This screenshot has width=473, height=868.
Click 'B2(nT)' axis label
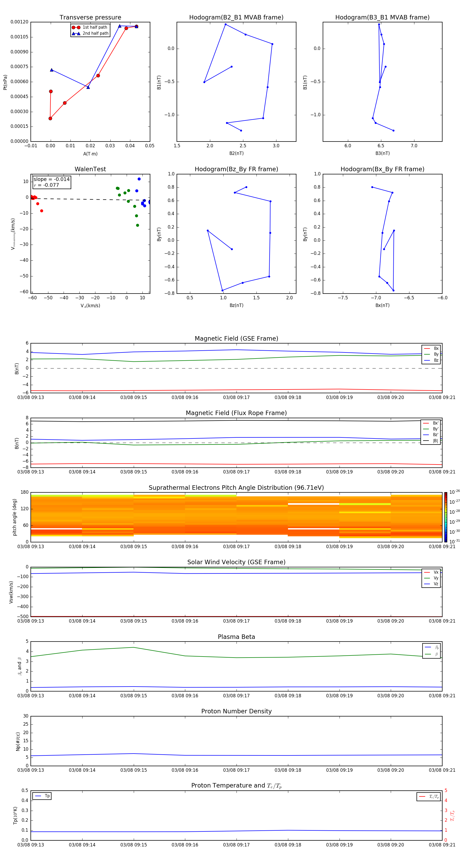click(236, 154)
